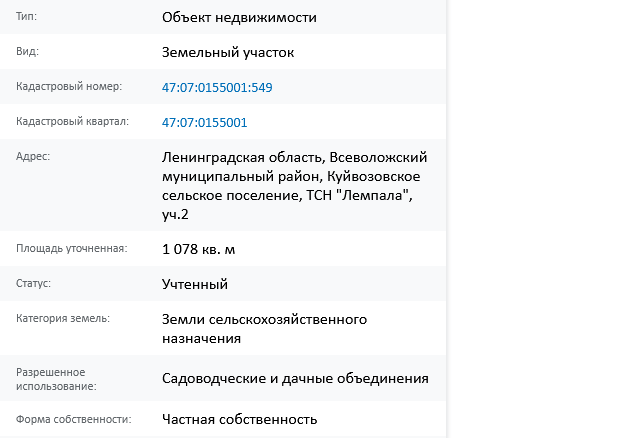Click the status value 'Учтенный'
The image size is (637, 438).
tap(195, 284)
